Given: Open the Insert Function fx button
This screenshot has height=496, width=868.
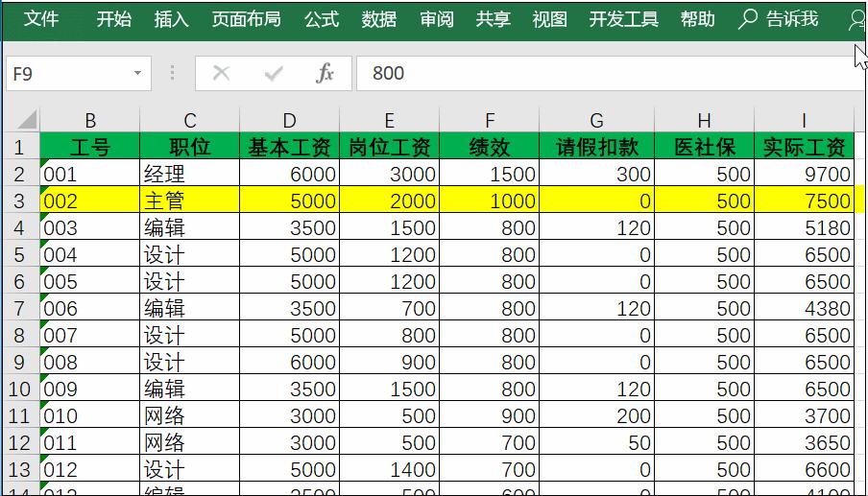Looking at the screenshot, I should pos(325,73).
